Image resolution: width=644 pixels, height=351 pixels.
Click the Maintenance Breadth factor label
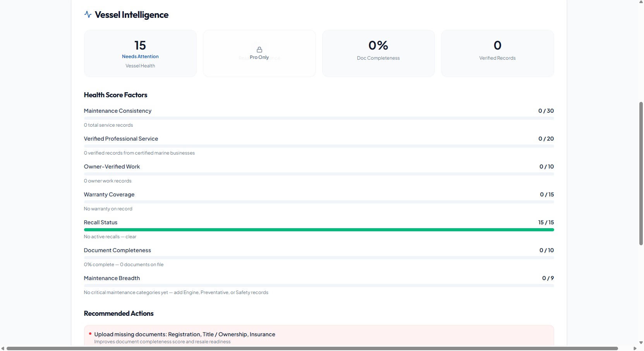pyautogui.click(x=112, y=278)
